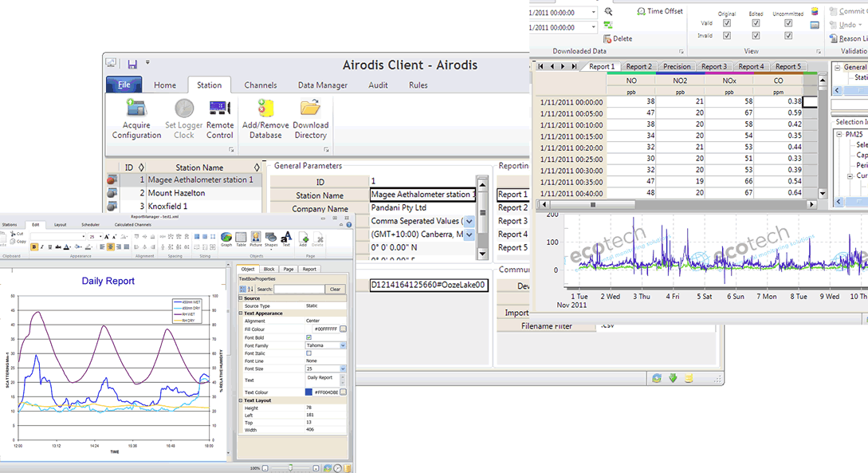Click the Station Name input field
Viewport: 868px width, 473px height.
pos(423,195)
